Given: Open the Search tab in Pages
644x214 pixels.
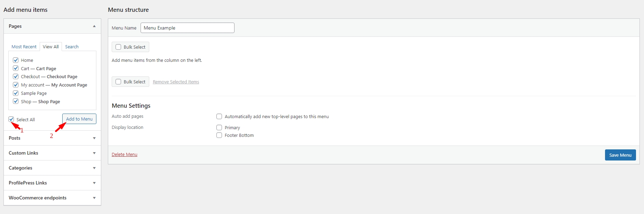Looking at the screenshot, I should pos(72,47).
